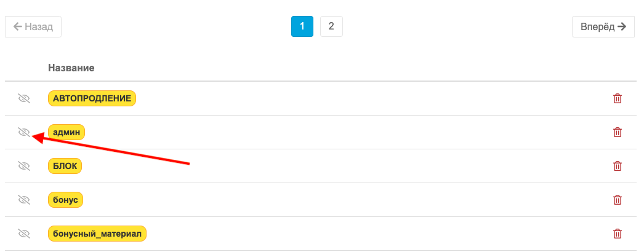Go to page 2
The height and width of the screenshot is (252, 644).
point(331,26)
